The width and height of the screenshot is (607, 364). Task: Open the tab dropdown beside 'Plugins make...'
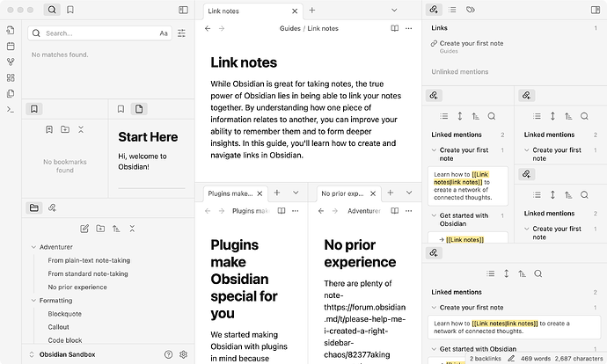click(x=296, y=193)
